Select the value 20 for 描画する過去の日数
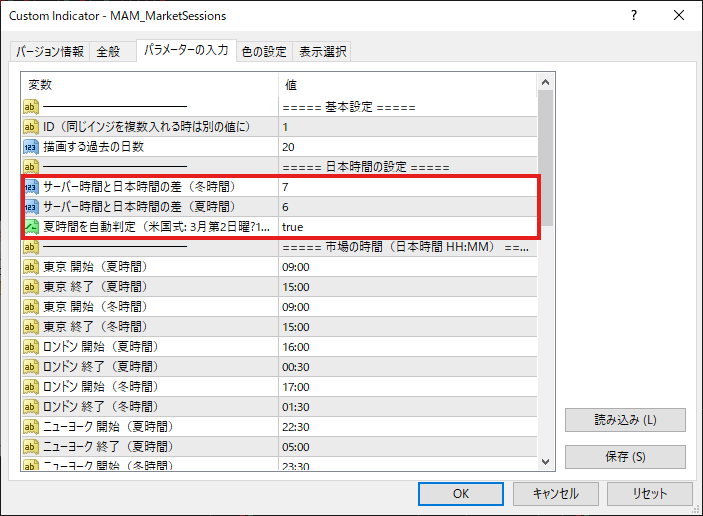This screenshot has height=516, width=703. click(408, 147)
